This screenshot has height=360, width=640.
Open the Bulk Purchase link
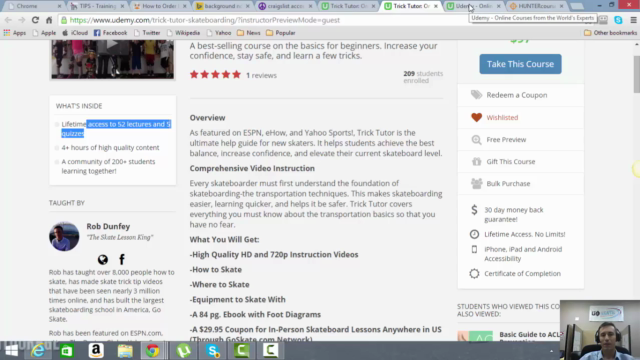pyautogui.click(x=508, y=184)
